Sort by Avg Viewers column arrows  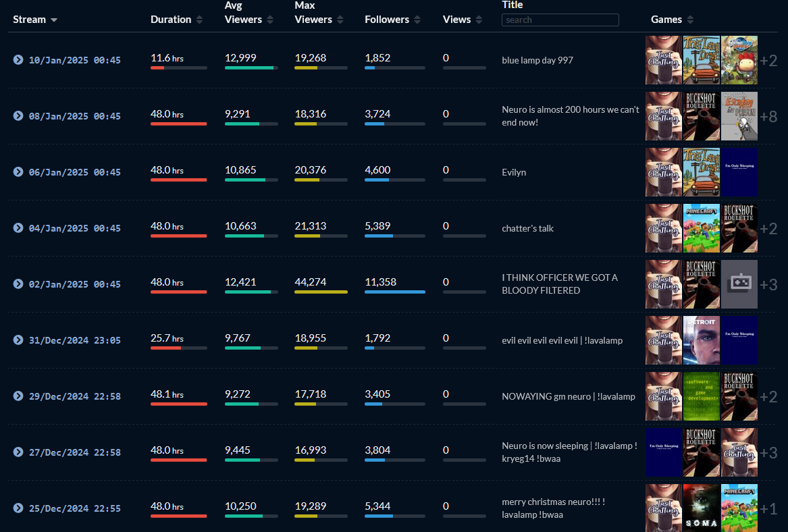(270, 20)
